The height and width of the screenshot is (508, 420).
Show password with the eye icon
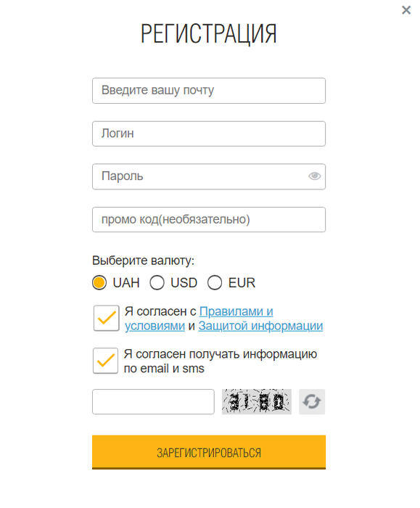tap(314, 176)
